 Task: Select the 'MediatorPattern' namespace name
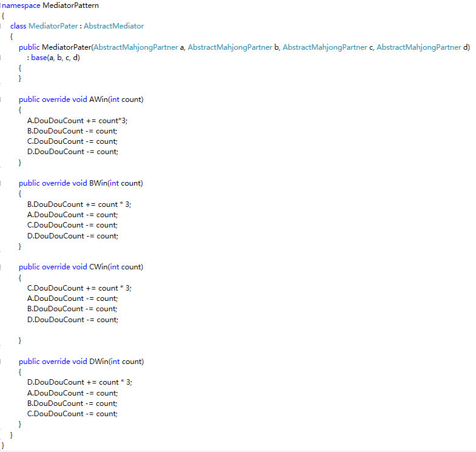coord(71,5)
